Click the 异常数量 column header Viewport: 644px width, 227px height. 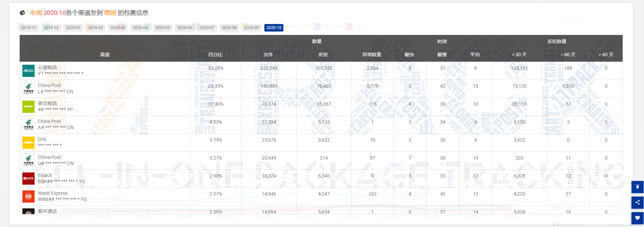[372, 55]
